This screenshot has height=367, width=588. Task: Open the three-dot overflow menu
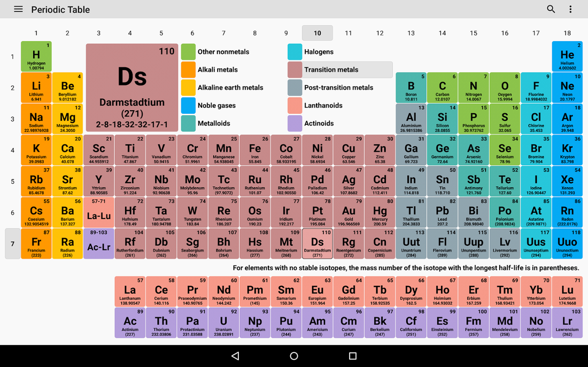point(570,9)
